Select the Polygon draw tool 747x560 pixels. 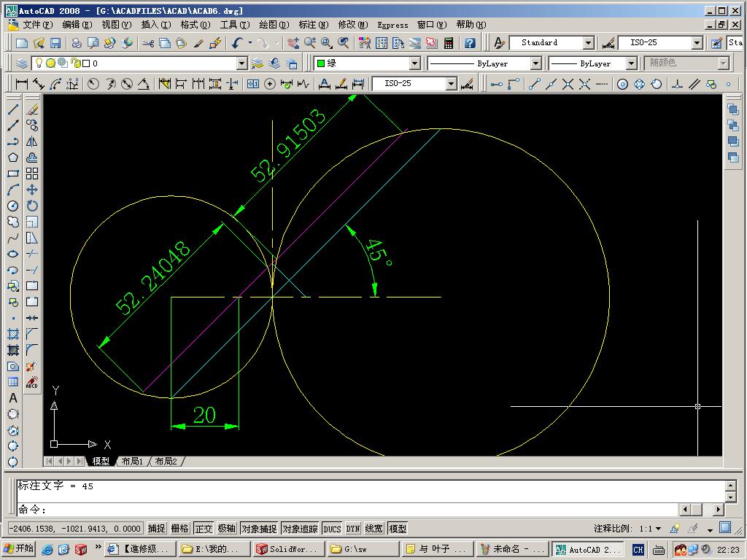13,157
